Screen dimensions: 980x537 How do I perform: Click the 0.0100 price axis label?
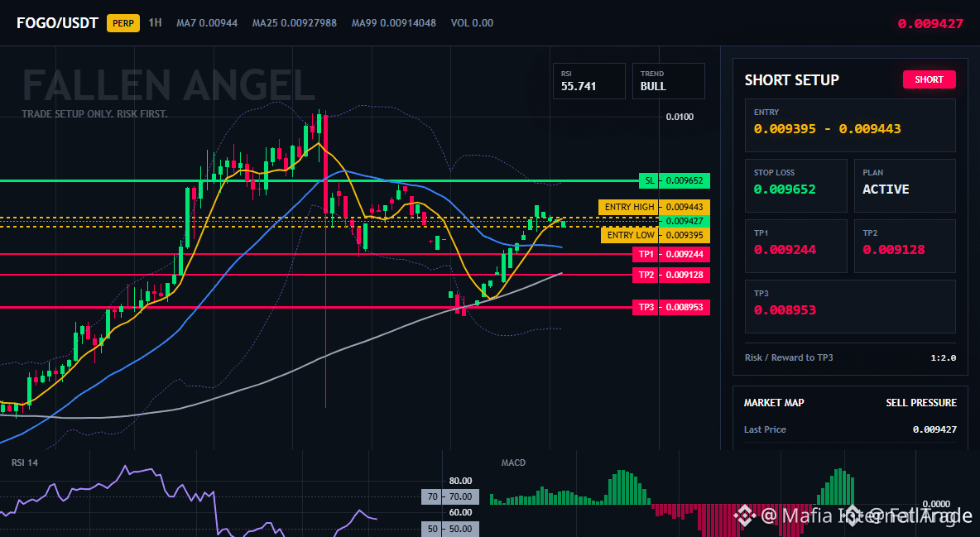point(680,117)
